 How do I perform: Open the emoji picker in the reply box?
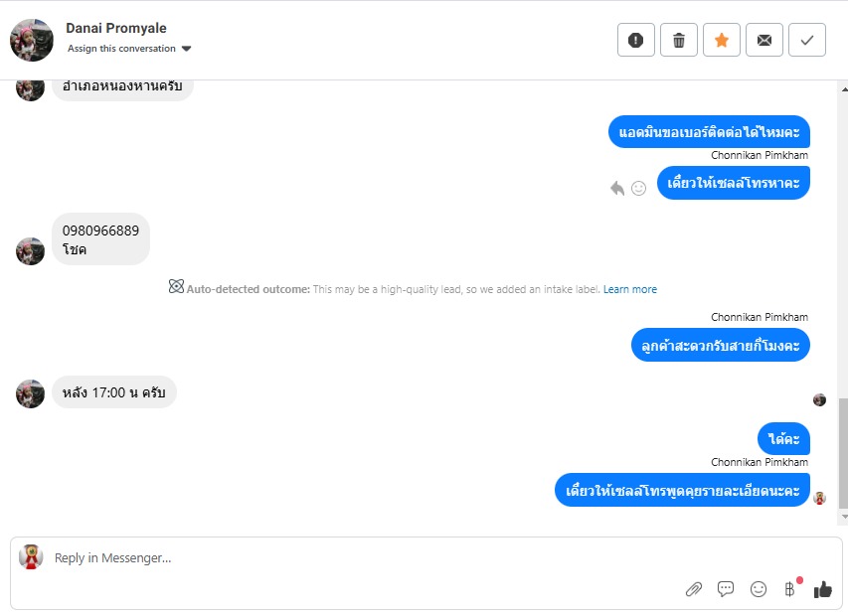coord(759,589)
